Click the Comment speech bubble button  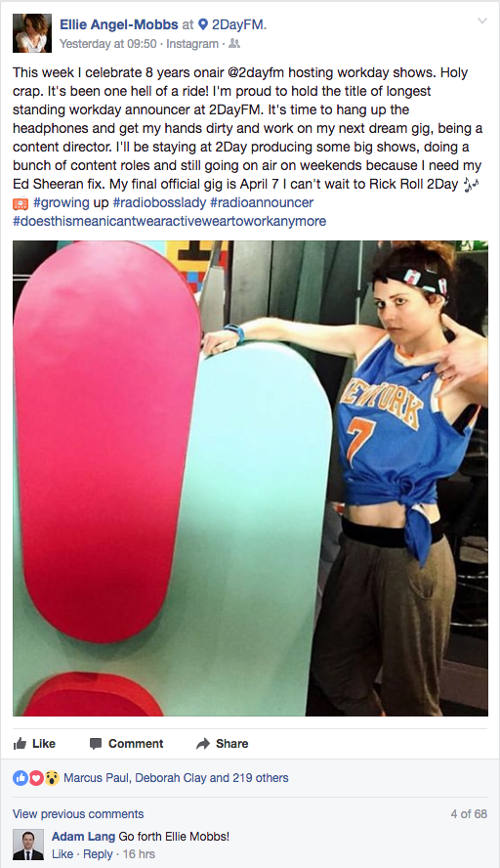(126, 744)
